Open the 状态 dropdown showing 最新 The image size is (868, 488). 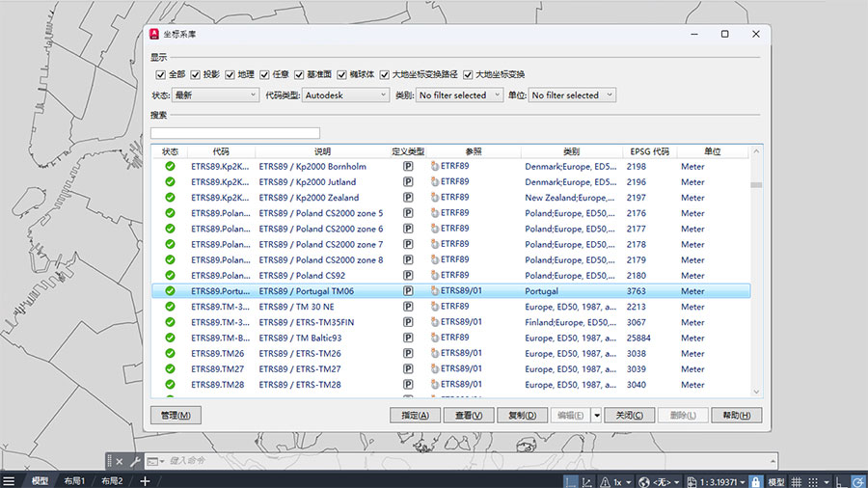[215, 95]
